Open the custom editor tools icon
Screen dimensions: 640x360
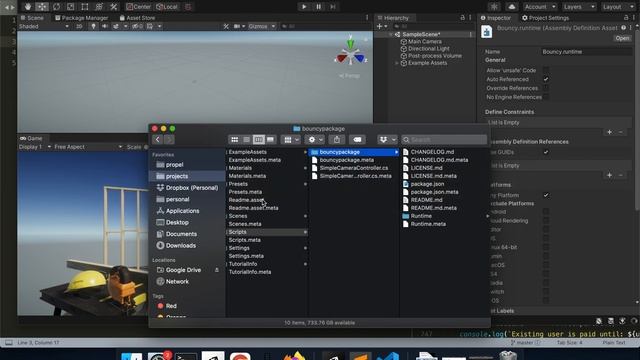point(113,7)
